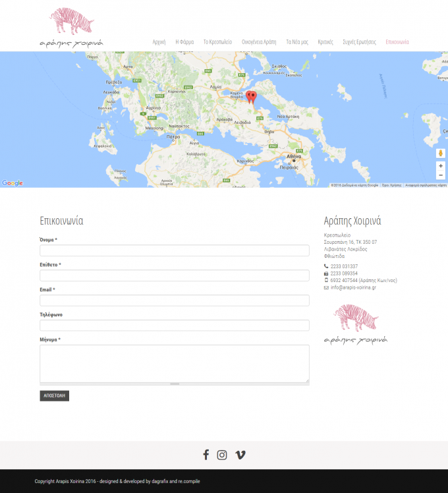Click the Όροι Χρήσης map link
This screenshot has height=493, width=448.
391,185
